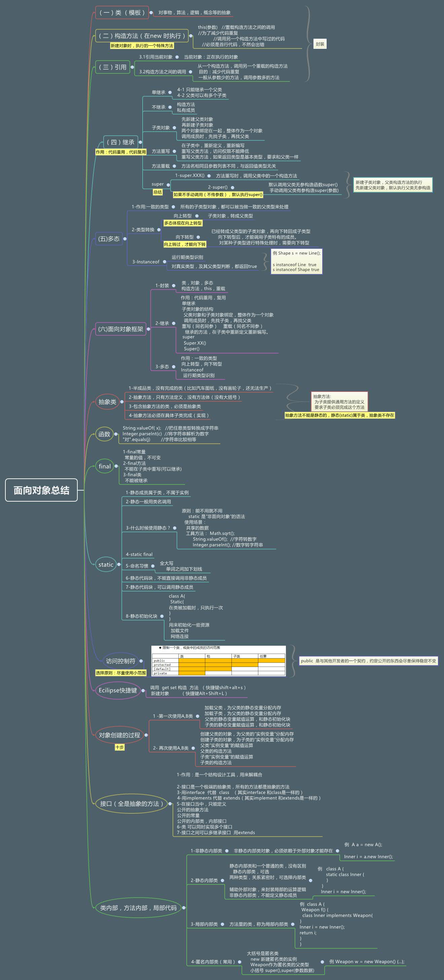
Task: Select the 方法重载 subtopic
Action: 161,166
